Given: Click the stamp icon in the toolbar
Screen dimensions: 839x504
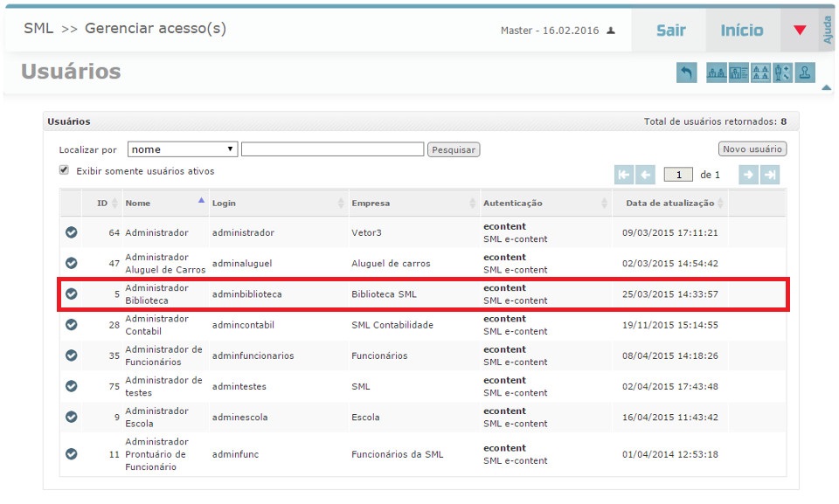Looking at the screenshot, I should point(806,73).
